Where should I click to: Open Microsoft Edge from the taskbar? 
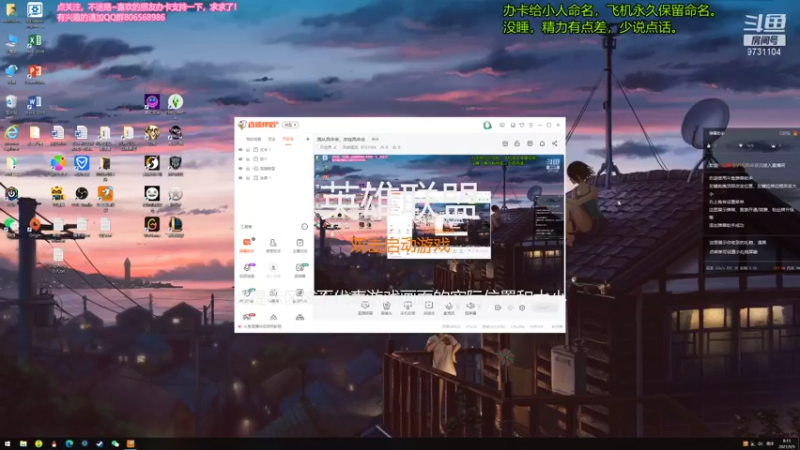tap(69, 444)
